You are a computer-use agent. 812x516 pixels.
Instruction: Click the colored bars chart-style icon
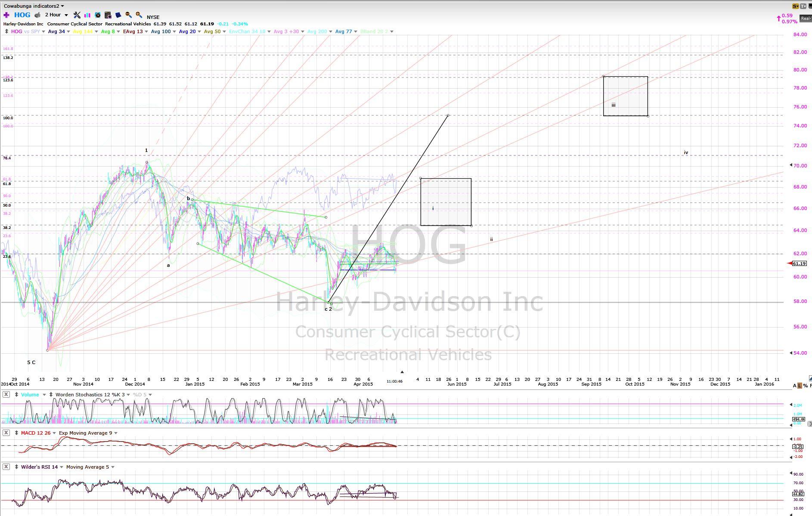tap(87, 15)
